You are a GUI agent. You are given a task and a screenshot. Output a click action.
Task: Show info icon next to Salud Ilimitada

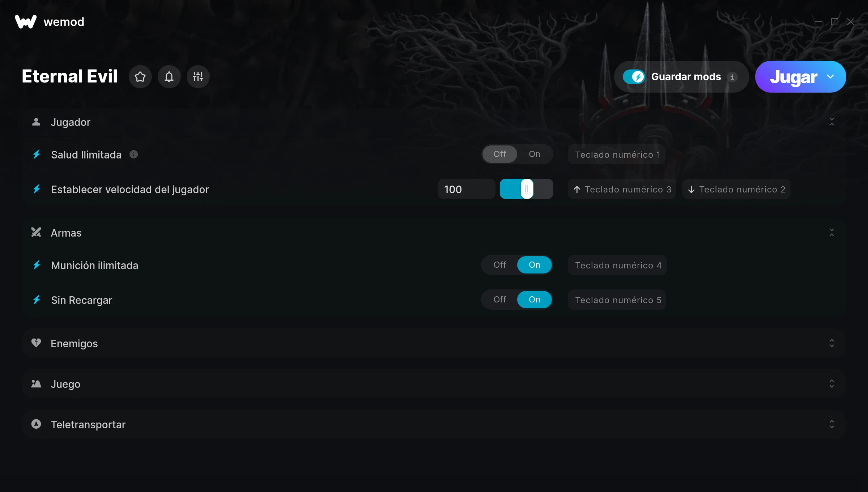click(x=134, y=154)
